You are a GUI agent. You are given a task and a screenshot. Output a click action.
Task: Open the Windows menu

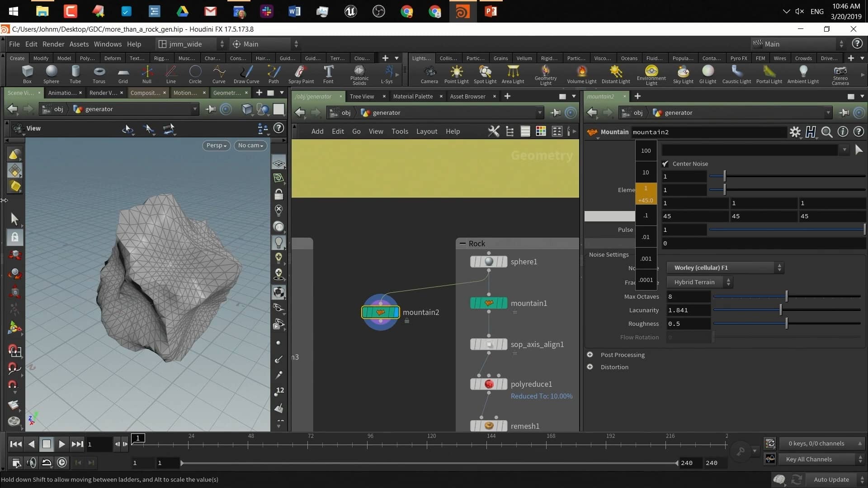click(108, 44)
